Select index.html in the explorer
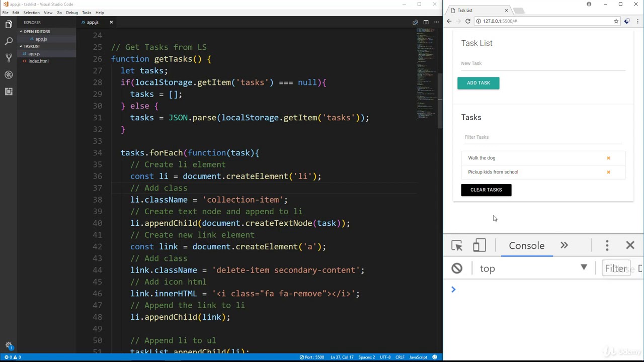The image size is (644, 362). click(38, 61)
